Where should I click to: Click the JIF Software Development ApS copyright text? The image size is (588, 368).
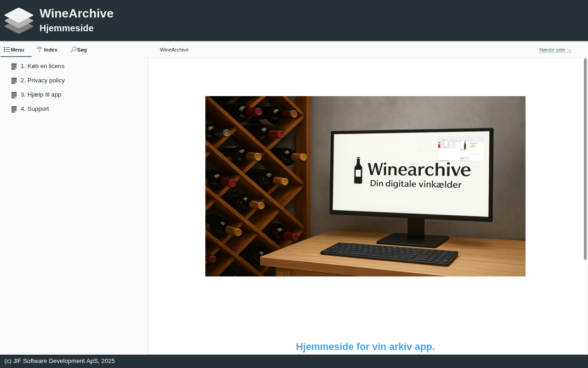pyautogui.click(x=60, y=361)
